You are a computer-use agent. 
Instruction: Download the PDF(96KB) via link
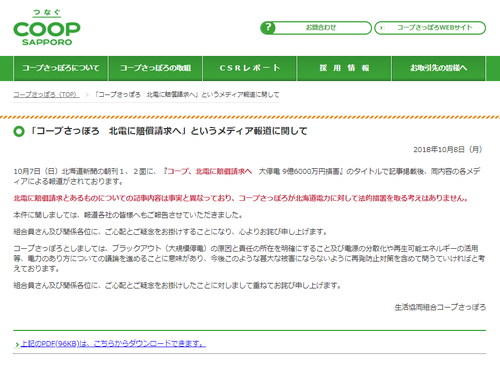[113, 343]
